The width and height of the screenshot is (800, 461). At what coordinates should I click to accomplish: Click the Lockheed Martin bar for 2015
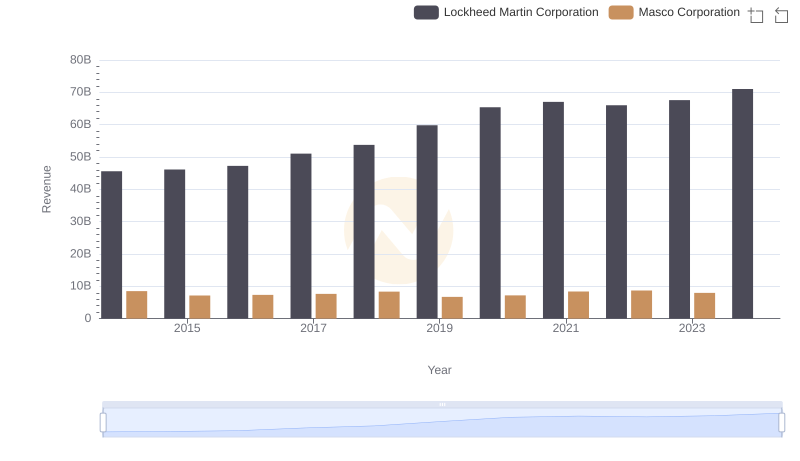point(174,244)
